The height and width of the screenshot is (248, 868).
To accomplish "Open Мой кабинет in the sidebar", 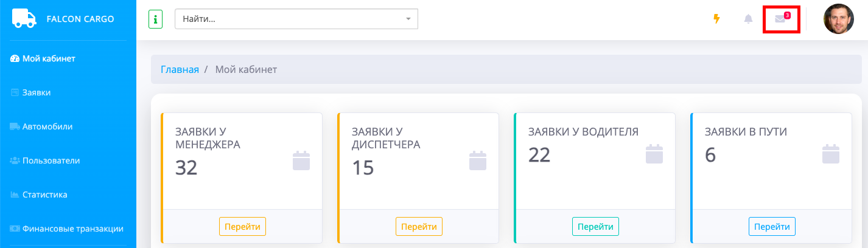I will 49,59.
